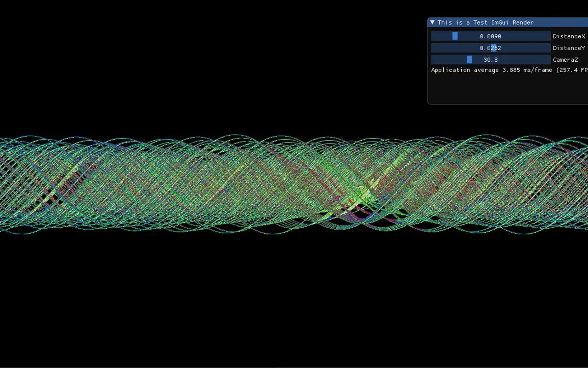The height and width of the screenshot is (368, 588).
Task: Click the Application average frame time text
Action: (x=509, y=70)
